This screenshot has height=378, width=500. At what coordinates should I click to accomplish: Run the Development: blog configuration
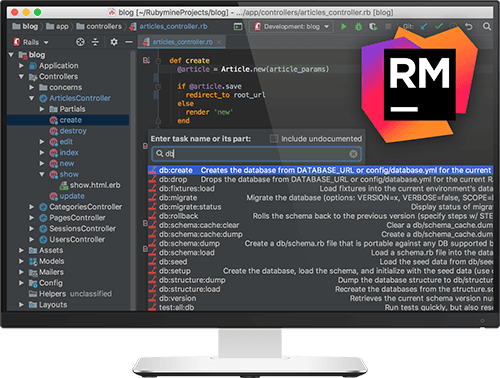(x=344, y=27)
